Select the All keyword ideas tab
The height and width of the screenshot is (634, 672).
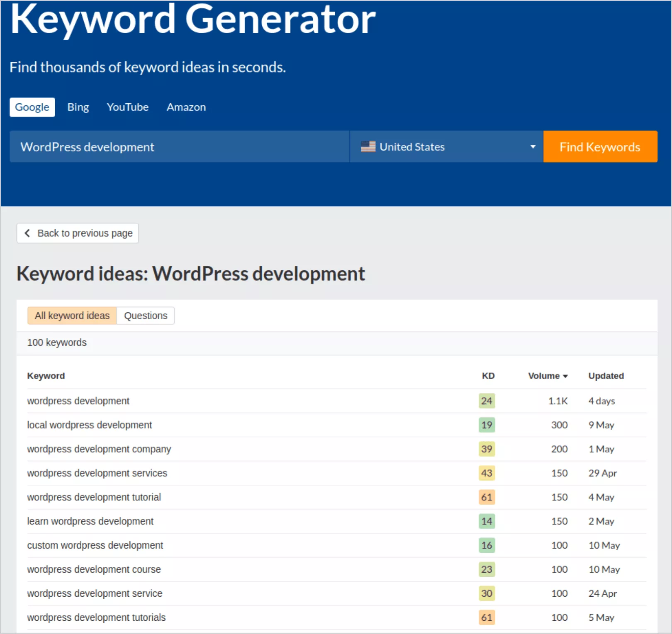72,316
